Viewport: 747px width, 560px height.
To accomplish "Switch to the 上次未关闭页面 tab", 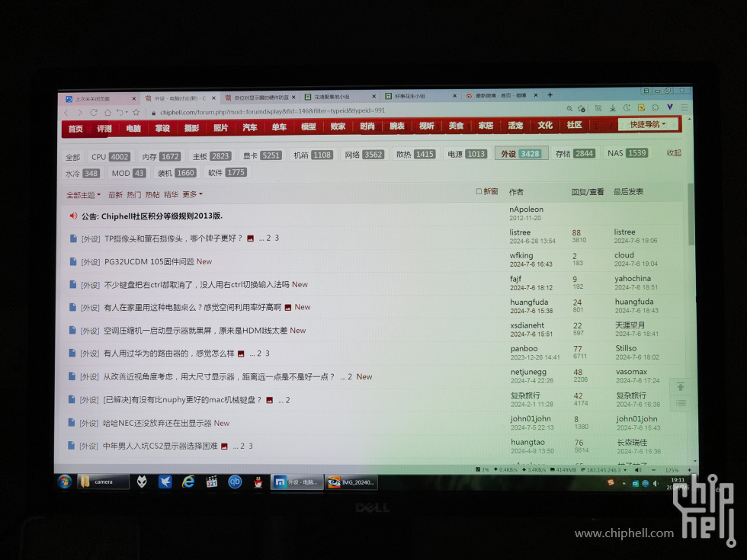I will (x=101, y=98).
